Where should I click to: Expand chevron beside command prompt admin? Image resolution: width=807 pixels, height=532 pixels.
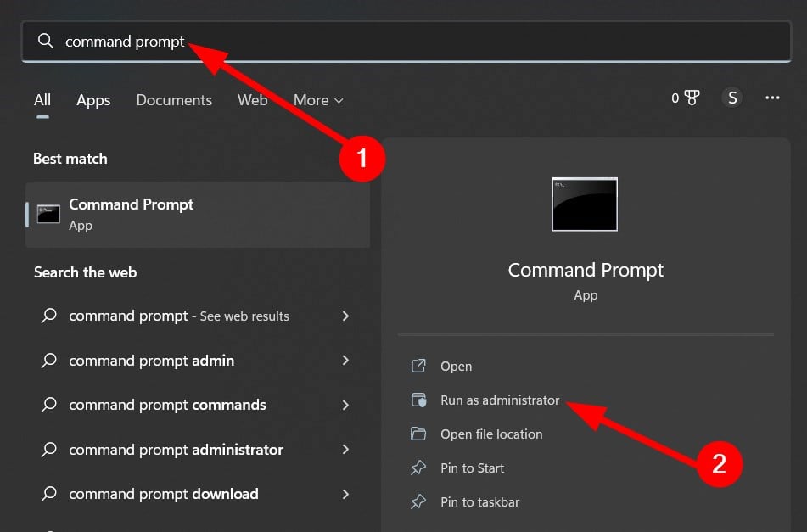pyautogui.click(x=345, y=360)
